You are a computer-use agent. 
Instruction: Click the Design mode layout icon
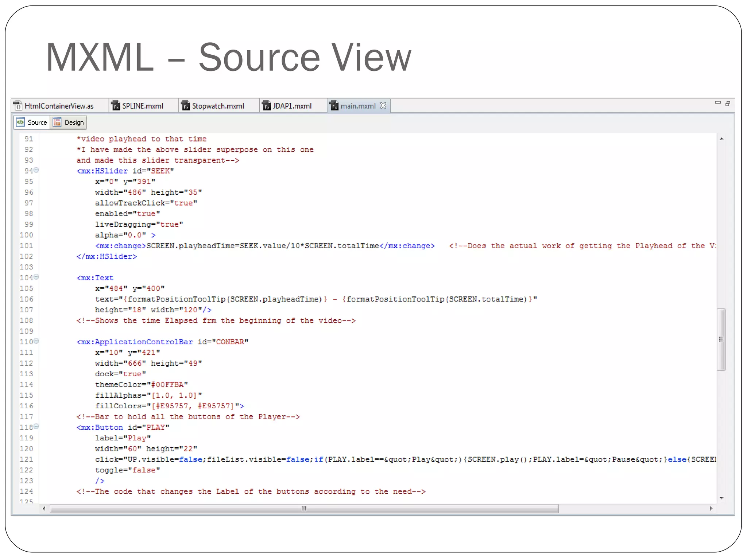(57, 122)
